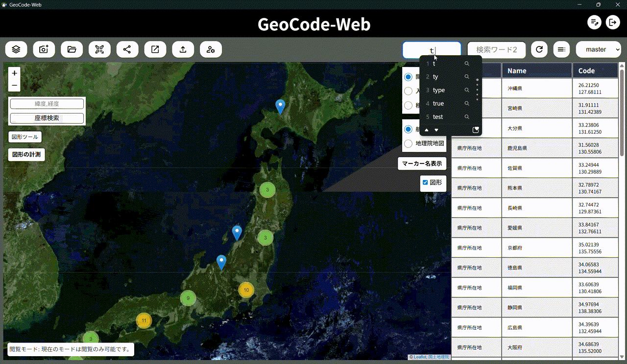Image resolution: width=627 pixels, height=364 pixels.
Task: Click the 鹿児島県 table cell
Action: 537,148
